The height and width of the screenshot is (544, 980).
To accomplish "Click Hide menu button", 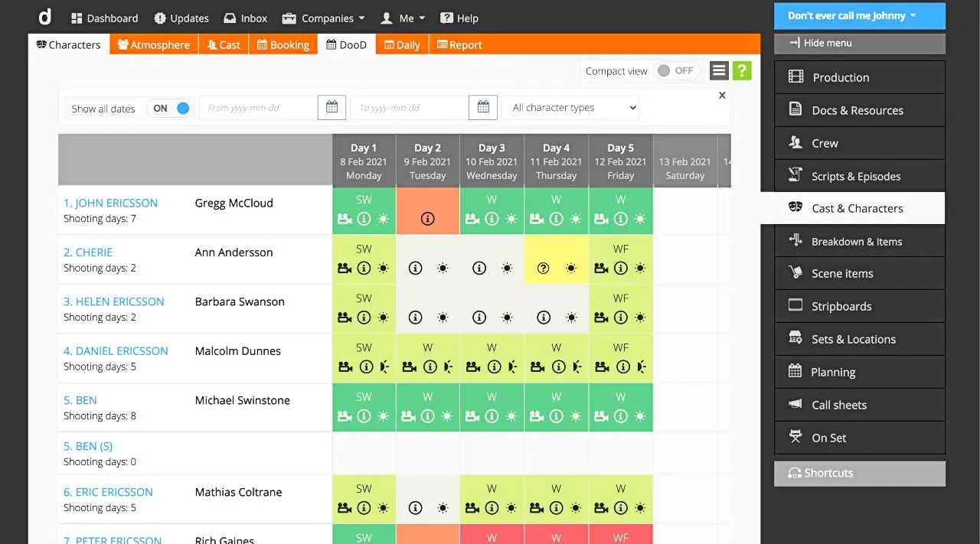I will click(x=860, y=43).
